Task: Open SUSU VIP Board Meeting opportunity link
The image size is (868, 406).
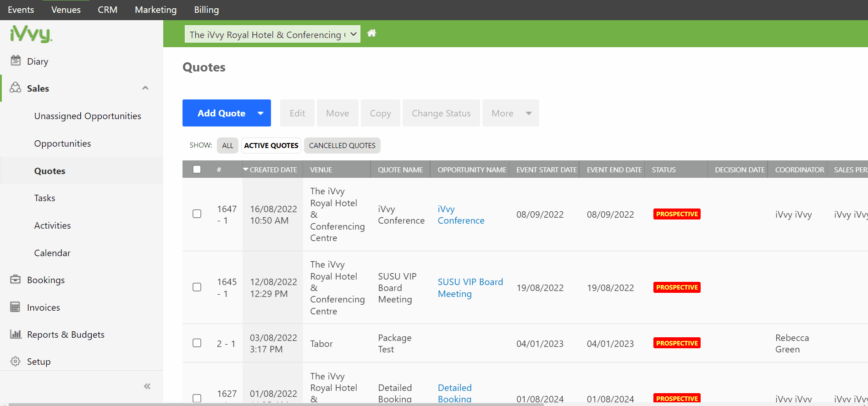Action: 470,288
